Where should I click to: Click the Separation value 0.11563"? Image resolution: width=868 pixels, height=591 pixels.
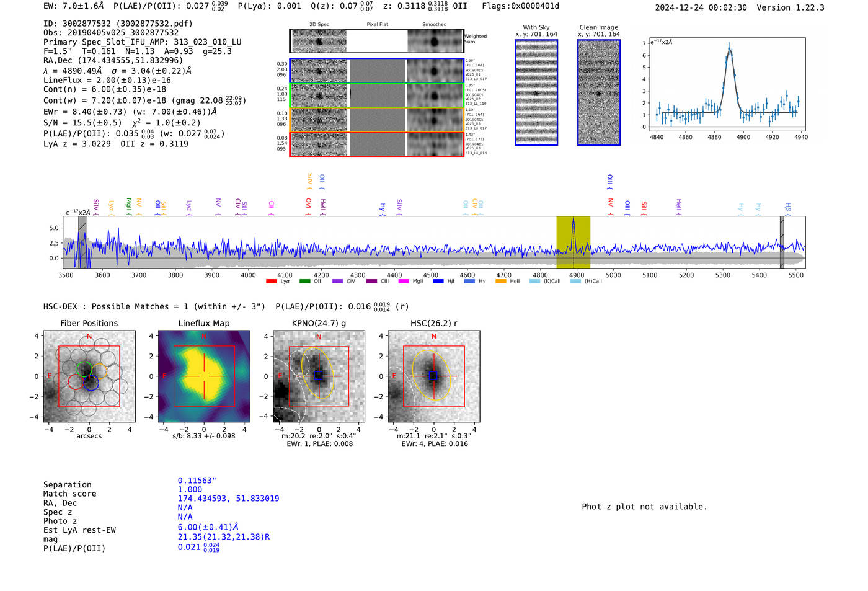(x=197, y=481)
